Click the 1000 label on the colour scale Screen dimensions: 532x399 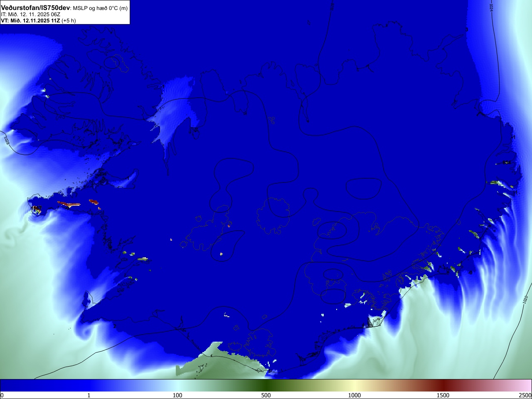pyautogui.click(x=355, y=395)
